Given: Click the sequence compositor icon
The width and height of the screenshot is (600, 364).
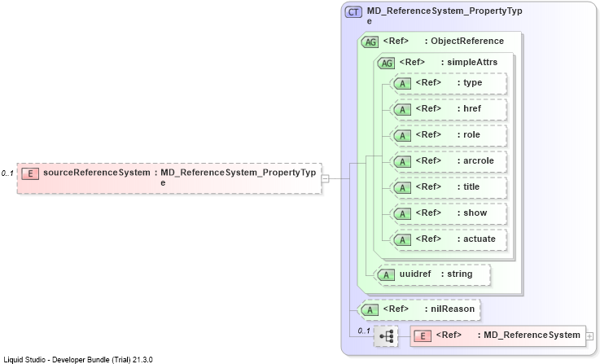Looking at the screenshot, I should coord(386,336).
